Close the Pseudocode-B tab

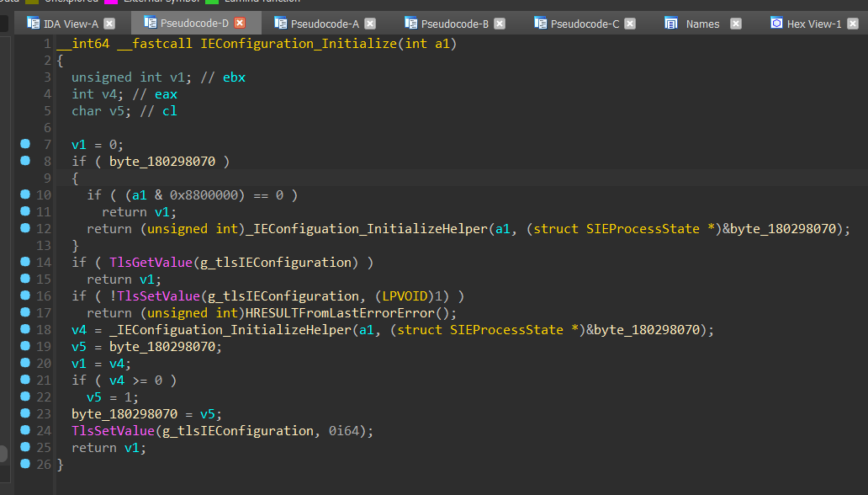point(500,24)
